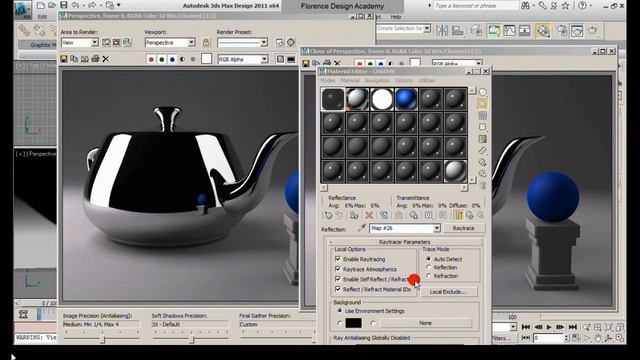Screen dimensions: 640x360
Task: Open the Modes menu in Material Editor
Action: (x=327, y=80)
